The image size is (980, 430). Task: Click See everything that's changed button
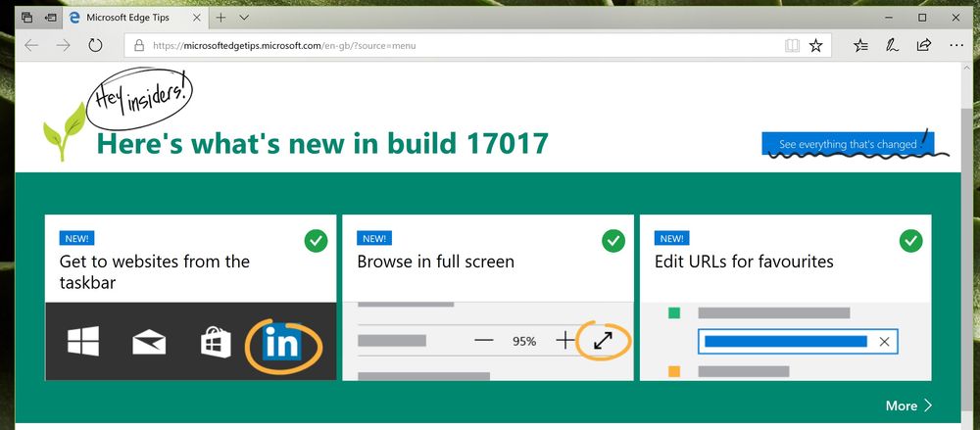point(848,144)
